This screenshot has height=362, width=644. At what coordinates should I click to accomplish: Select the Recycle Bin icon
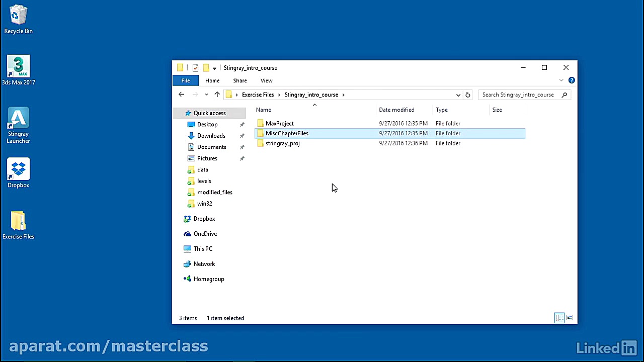[18, 20]
